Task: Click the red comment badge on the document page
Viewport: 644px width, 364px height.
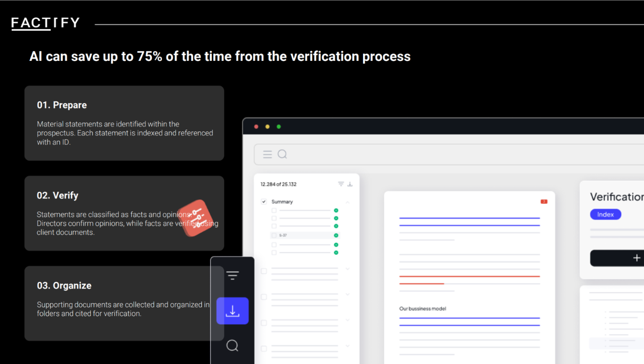Action: 544,202
